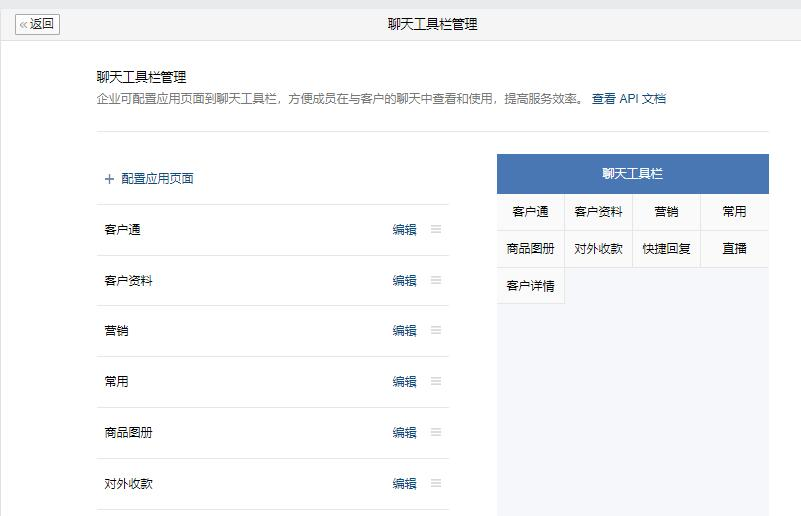The height and width of the screenshot is (516, 801).
Task: Click 客户资料 name in the list
Action: pyautogui.click(x=129, y=280)
